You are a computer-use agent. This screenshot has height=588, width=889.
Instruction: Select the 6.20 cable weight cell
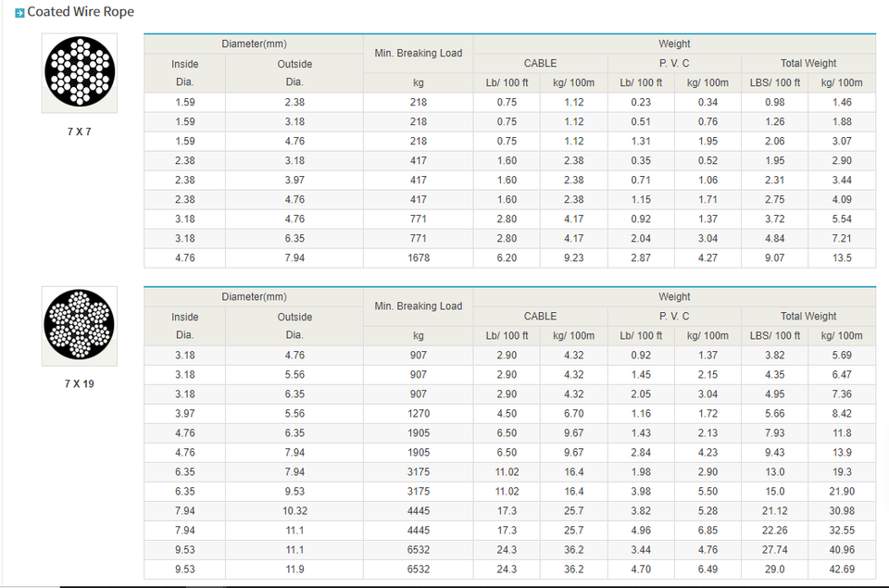(x=507, y=258)
